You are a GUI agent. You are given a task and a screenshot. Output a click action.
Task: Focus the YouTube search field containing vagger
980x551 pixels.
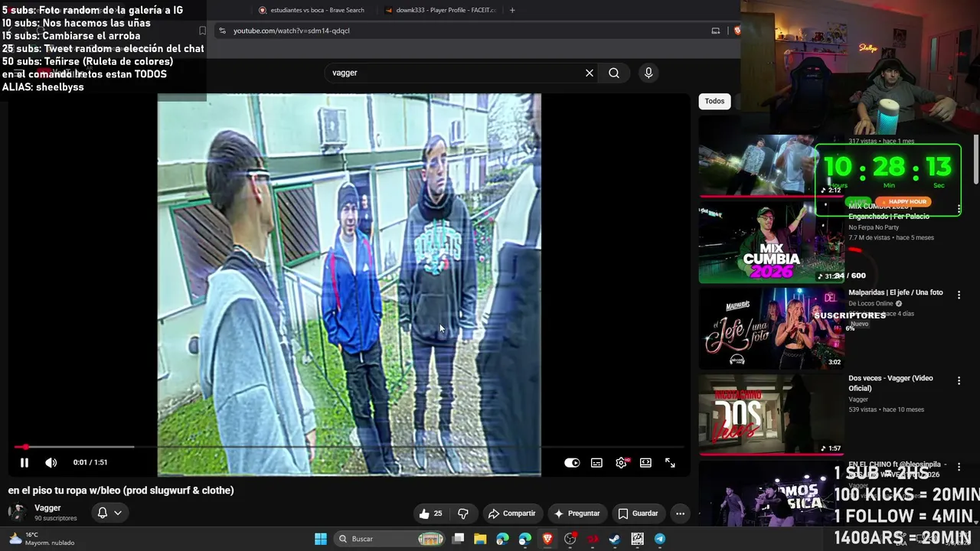456,73
